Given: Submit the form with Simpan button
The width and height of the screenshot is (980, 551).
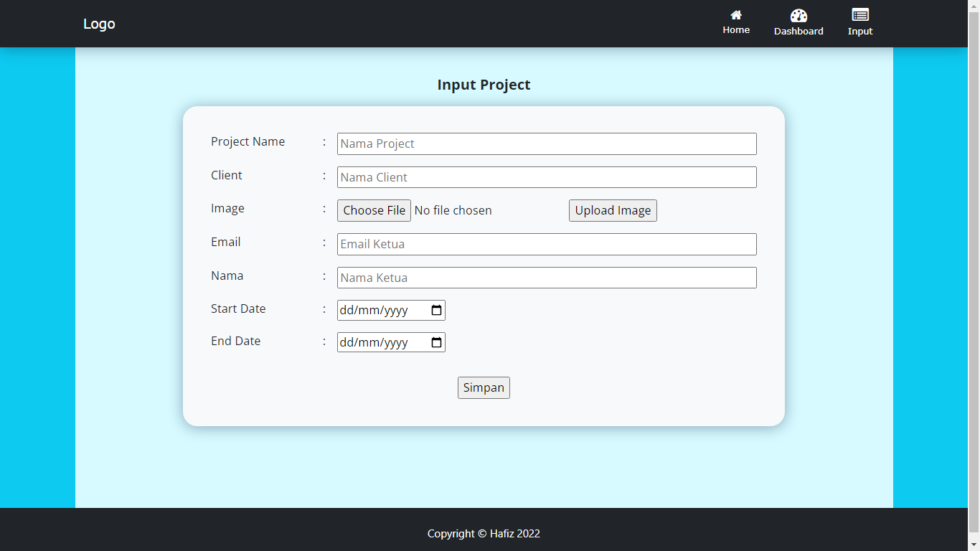Looking at the screenshot, I should (x=484, y=387).
